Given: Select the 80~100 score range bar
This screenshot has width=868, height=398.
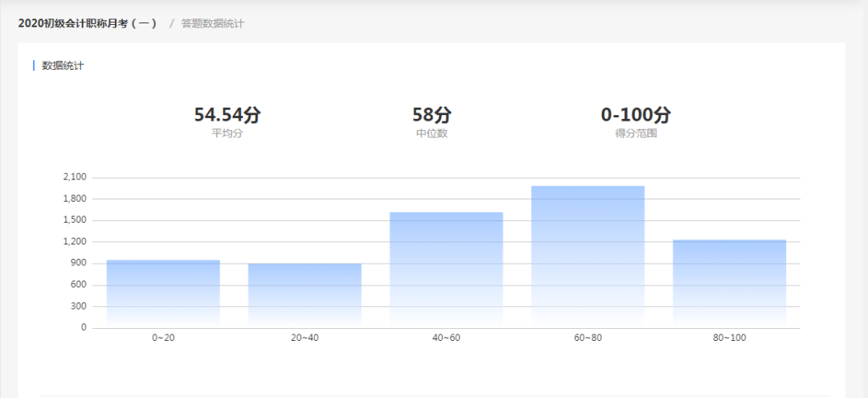Looking at the screenshot, I should click(x=730, y=284).
